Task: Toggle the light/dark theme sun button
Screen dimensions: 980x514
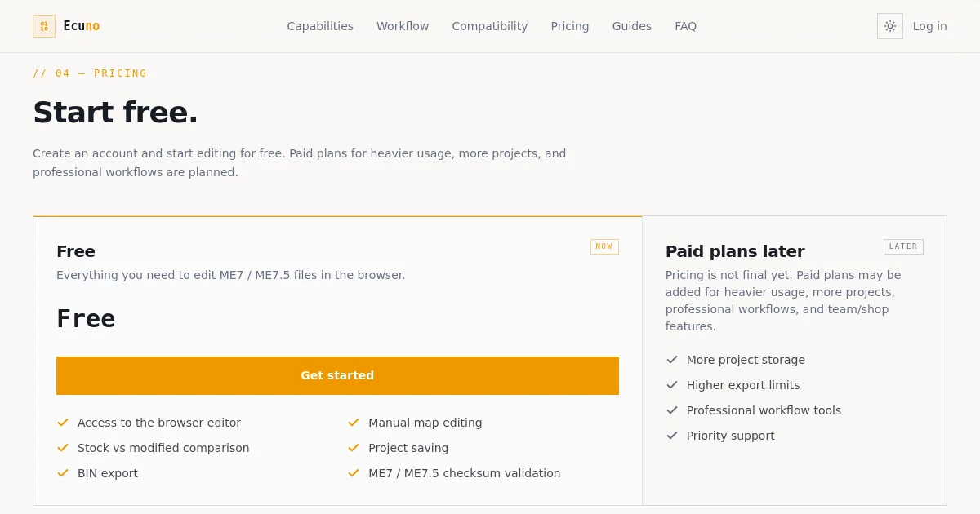Action: [890, 26]
